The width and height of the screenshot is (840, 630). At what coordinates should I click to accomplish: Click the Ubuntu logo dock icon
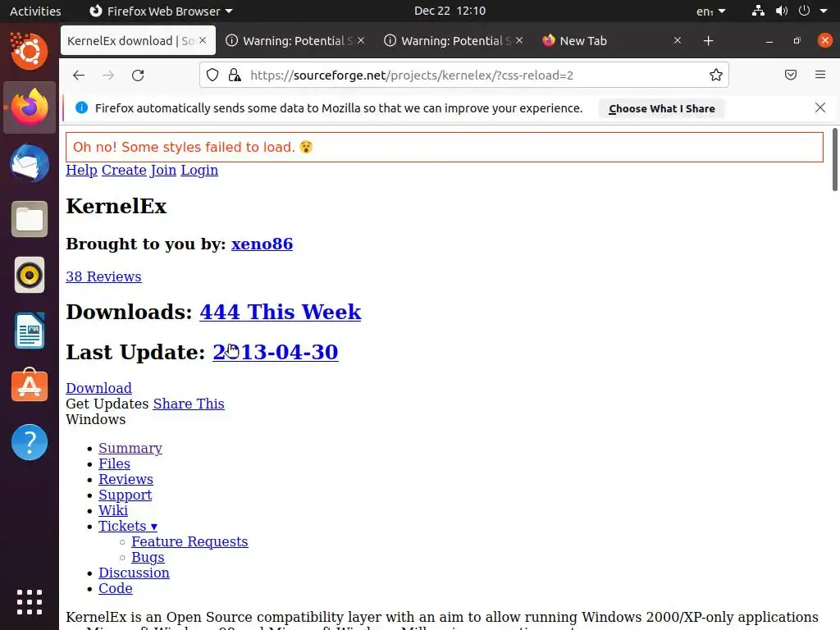pos(30,51)
